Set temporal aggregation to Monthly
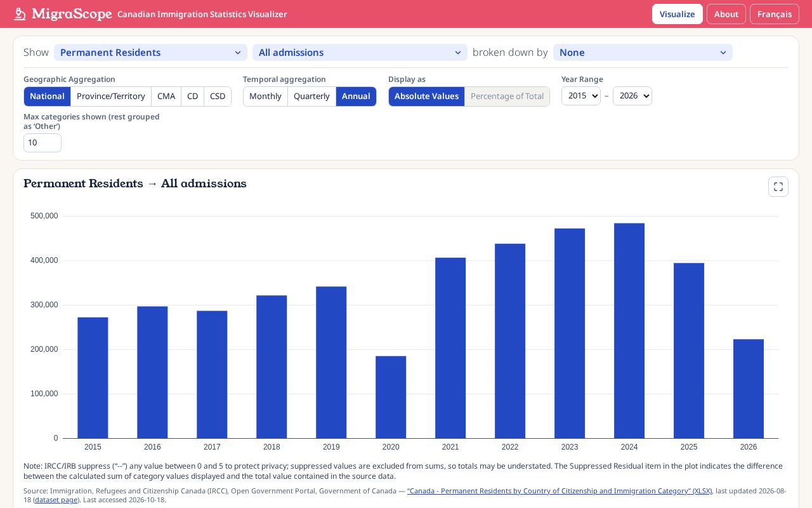 tap(265, 97)
